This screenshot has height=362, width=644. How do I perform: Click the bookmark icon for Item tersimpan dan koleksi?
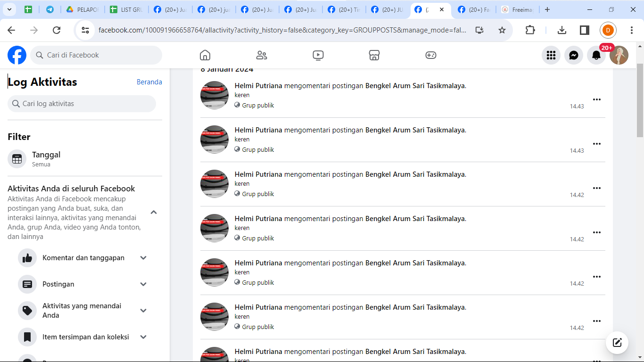pos(27,337)
